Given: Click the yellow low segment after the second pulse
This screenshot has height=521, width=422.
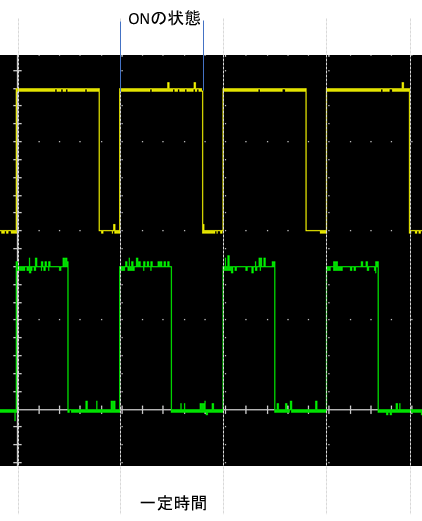Looking at the screenshot, I should [213, 231].
